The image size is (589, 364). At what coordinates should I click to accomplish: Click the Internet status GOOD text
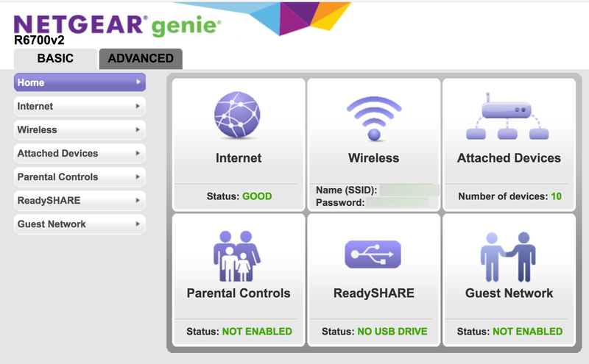257,196
